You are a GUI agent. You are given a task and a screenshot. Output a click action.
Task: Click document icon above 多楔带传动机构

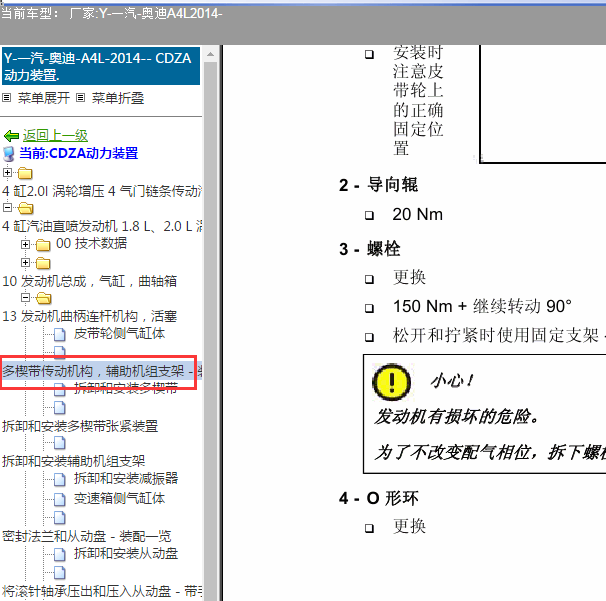click(x=60, y=352)
